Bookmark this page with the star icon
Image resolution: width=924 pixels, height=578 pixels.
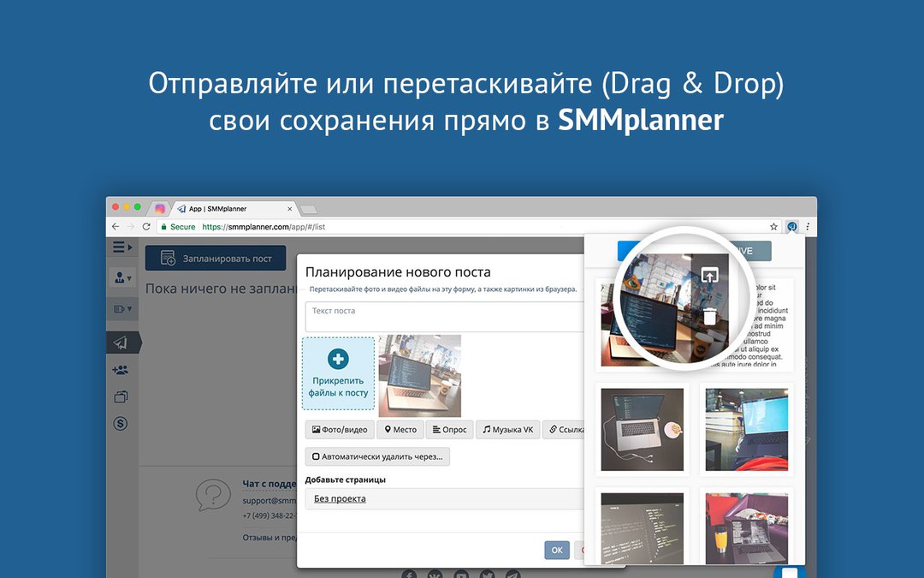[x=773, y=226]
